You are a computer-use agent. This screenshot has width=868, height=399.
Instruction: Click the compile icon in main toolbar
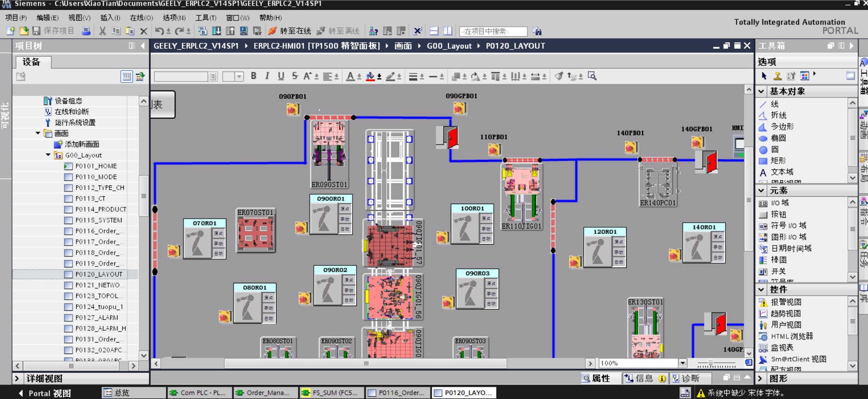pos(203,31)
